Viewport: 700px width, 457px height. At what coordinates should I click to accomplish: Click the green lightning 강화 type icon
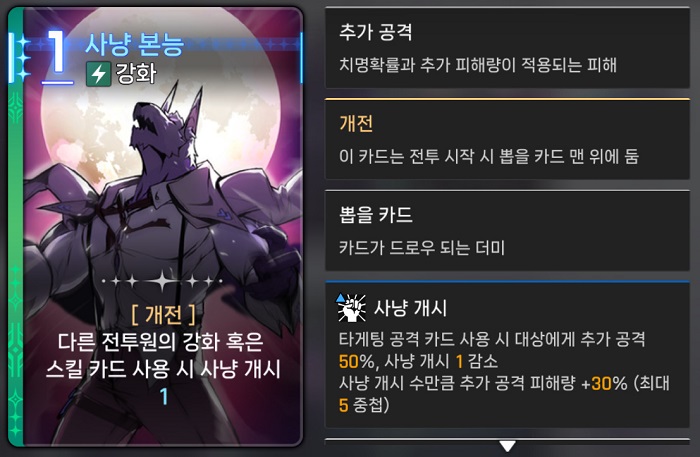pos(98,74)
